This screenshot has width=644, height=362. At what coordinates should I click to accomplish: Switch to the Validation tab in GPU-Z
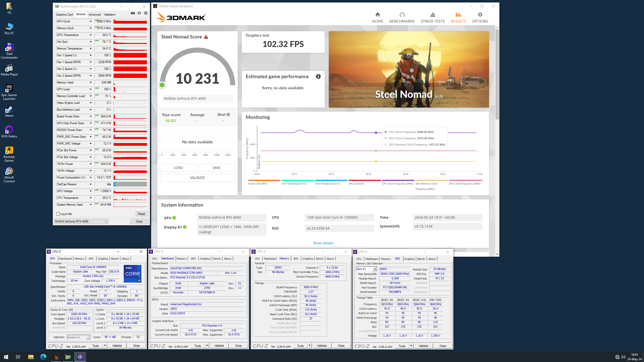point(110,14)
